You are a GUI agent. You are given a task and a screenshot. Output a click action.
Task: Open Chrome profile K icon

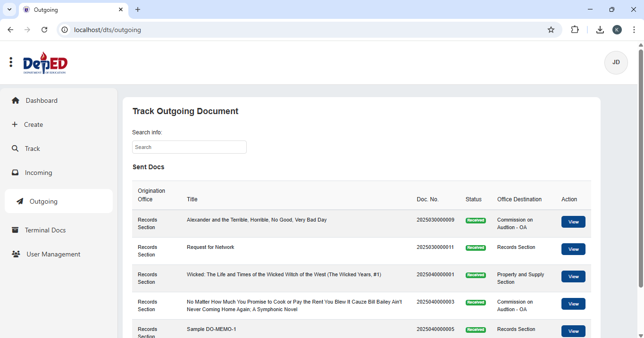pyautogui.click(x=617, y=30)
